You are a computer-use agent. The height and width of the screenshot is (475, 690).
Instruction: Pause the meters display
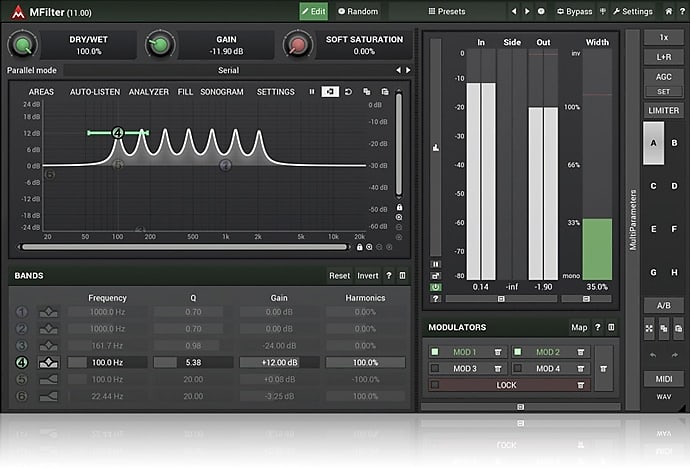(435, 264)
